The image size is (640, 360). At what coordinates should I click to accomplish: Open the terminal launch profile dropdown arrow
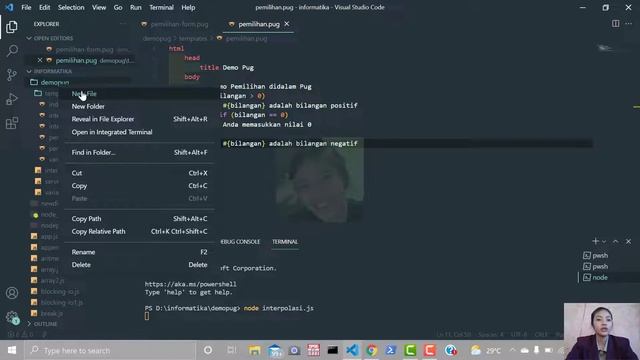pyautogui.click(x=604, y=242)
